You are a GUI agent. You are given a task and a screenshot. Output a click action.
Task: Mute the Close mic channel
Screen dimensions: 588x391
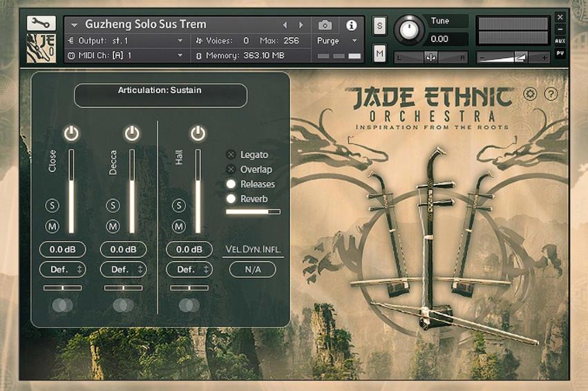point(52,227)
